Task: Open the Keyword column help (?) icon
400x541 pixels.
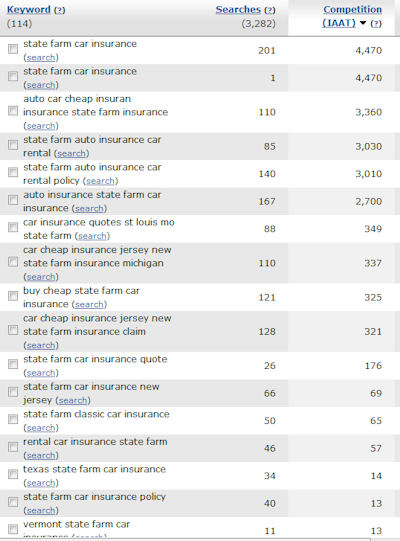Action: (x=59, y=10)
